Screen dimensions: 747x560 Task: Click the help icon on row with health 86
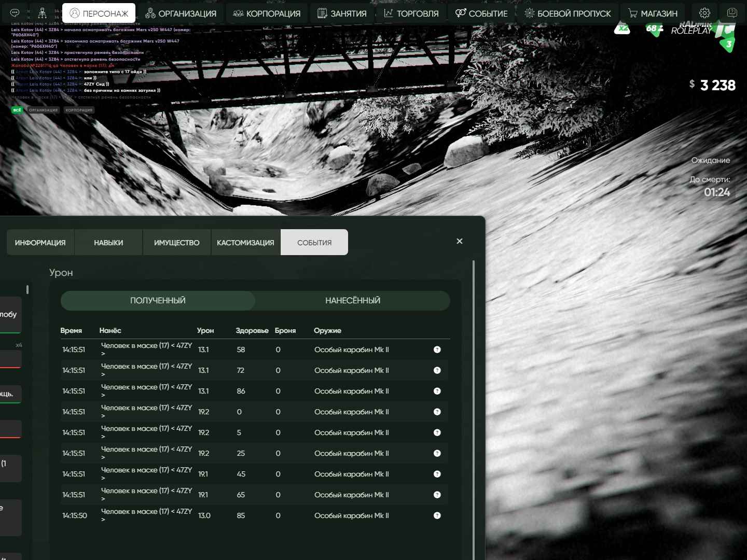click(437, 391)
